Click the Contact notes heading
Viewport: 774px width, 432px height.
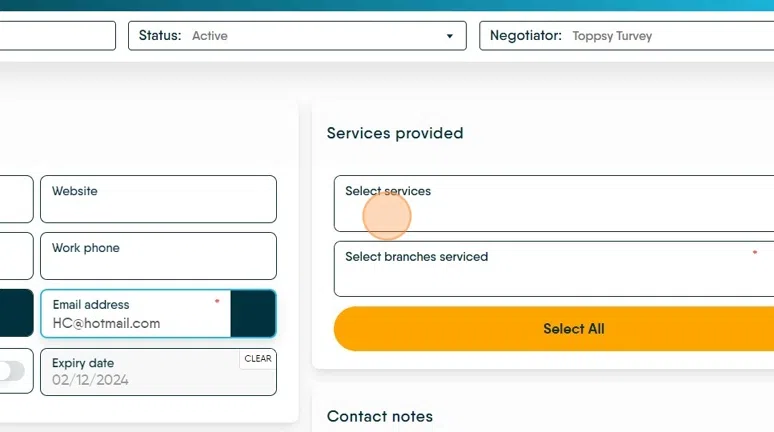point(380,416)
